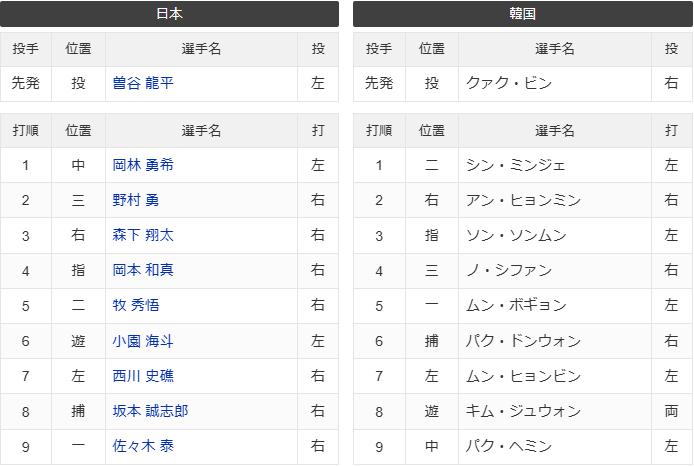Click 選手名 header in Japan batting table
The image size is (694, 466).
201,131
